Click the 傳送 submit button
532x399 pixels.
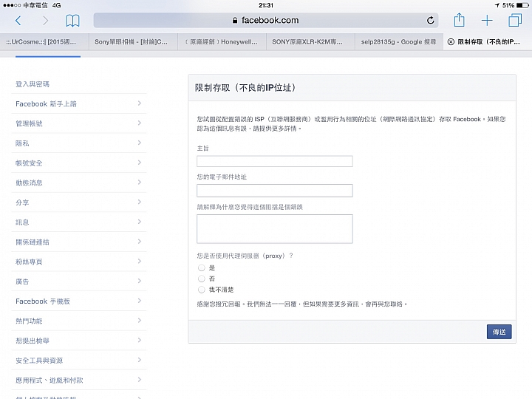(x=499, y=332)
